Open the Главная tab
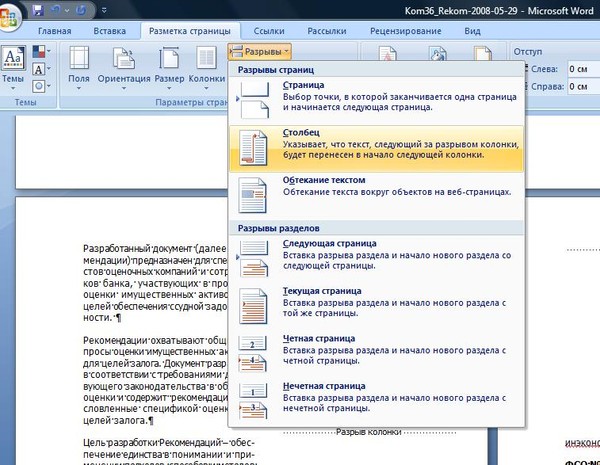The image size is (600, 465). click(55, 31)
